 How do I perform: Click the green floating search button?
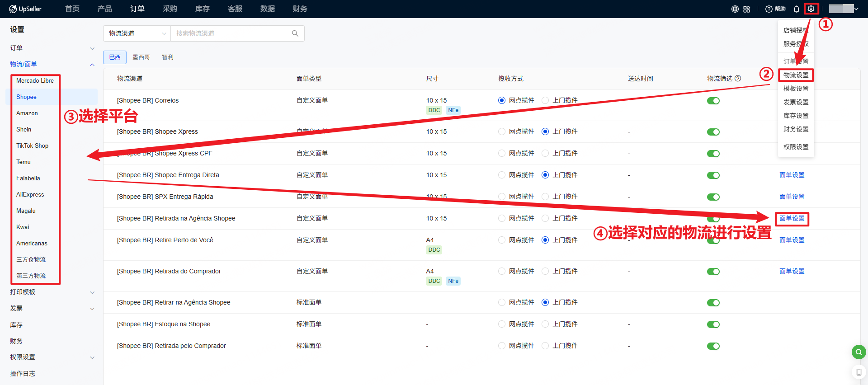coord(859,352)
